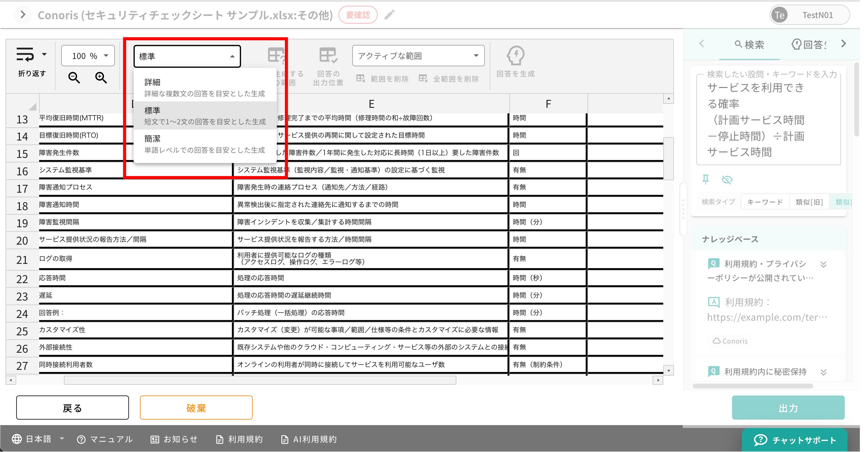
Task: Open the アクティブな範囲 dropdown
Action: [418, 56]
